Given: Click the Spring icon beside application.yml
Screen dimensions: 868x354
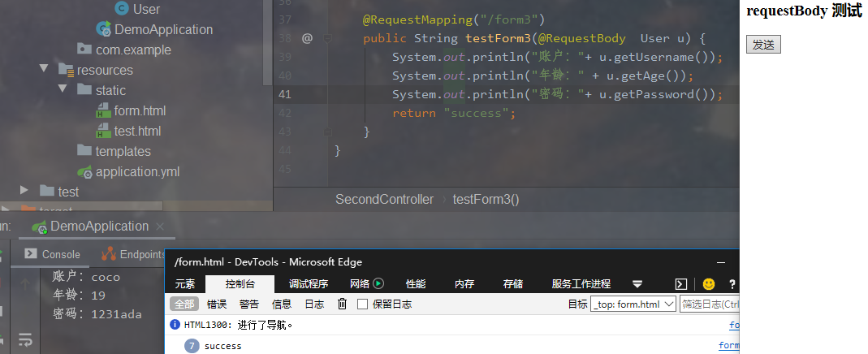Looking at the screenshot, I should [84, 172].
